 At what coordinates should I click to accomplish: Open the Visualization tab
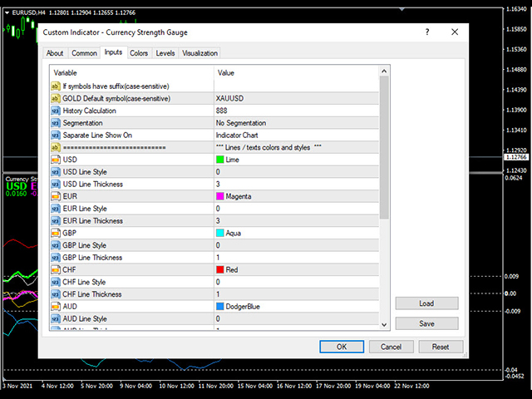tap(199, 53)
